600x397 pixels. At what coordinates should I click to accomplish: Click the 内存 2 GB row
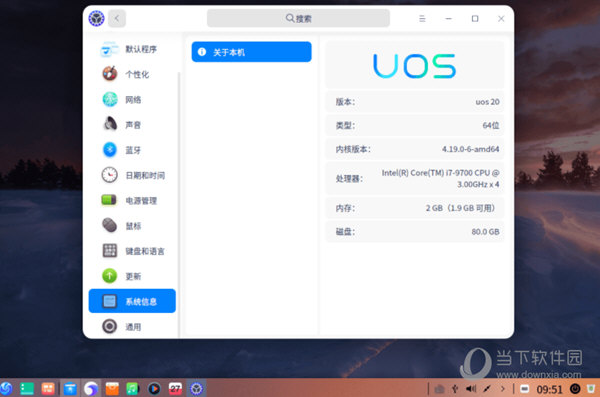click(x=414, y=208)
